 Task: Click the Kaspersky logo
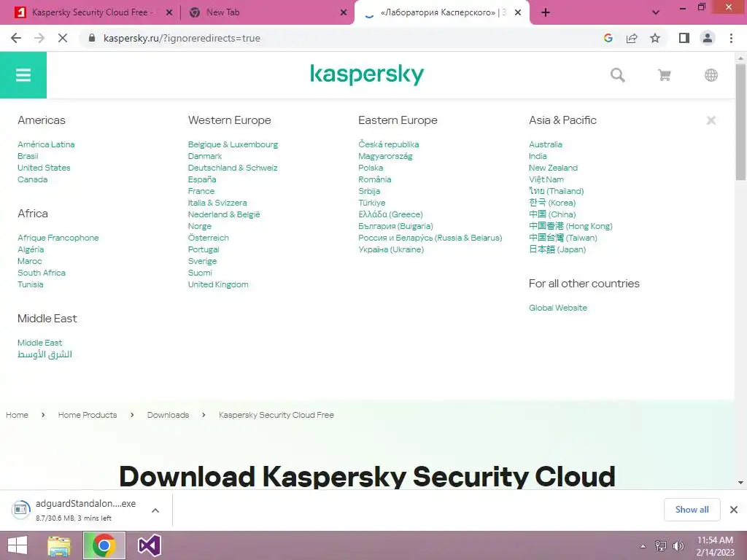(367, 75)
